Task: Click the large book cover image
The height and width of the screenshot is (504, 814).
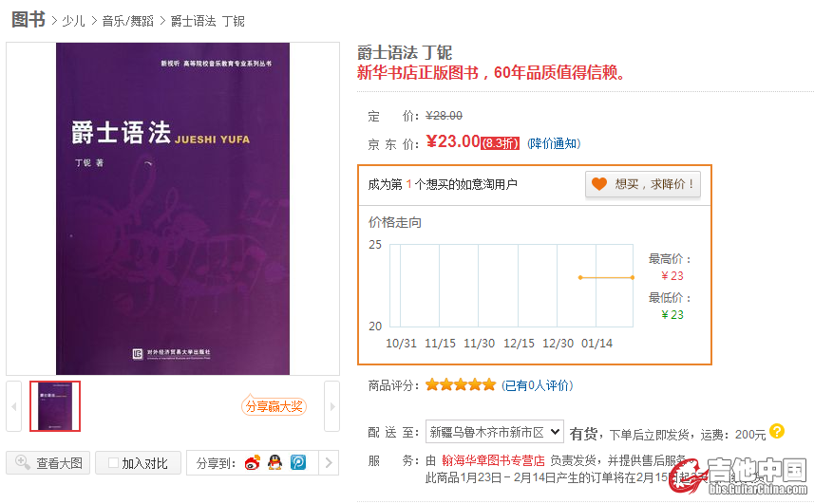Action: point(173,209)
